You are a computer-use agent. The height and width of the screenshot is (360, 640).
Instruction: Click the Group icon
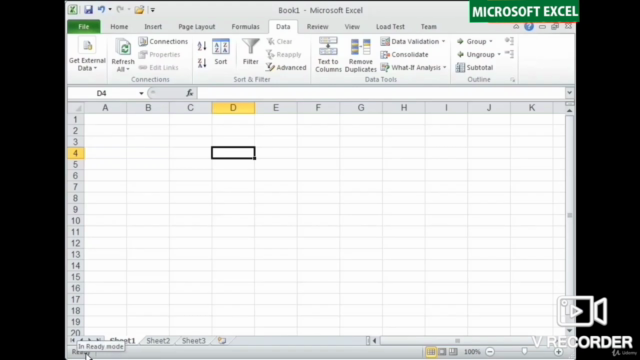(460, 41)
